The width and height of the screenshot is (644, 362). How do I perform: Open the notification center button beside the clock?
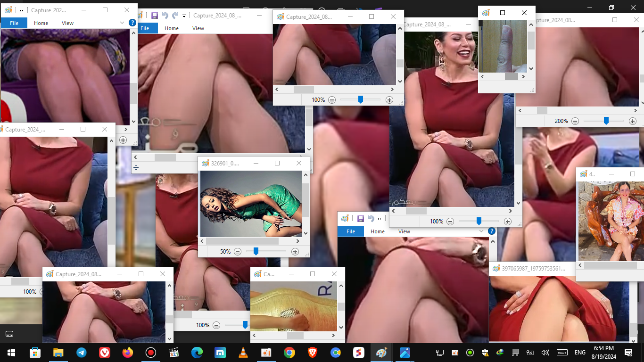(x=628, y=353)
